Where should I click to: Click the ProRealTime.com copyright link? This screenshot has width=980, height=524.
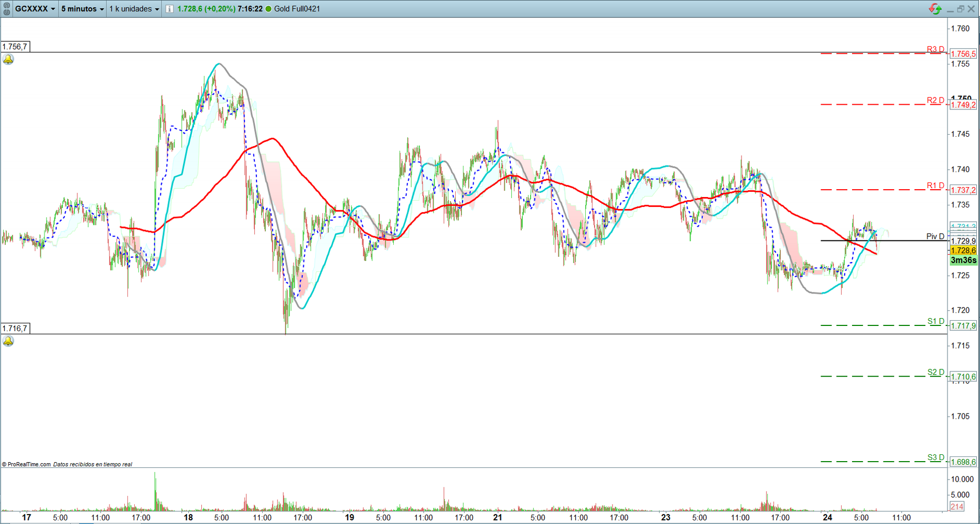pyautogui.click(x=26, y=464)
